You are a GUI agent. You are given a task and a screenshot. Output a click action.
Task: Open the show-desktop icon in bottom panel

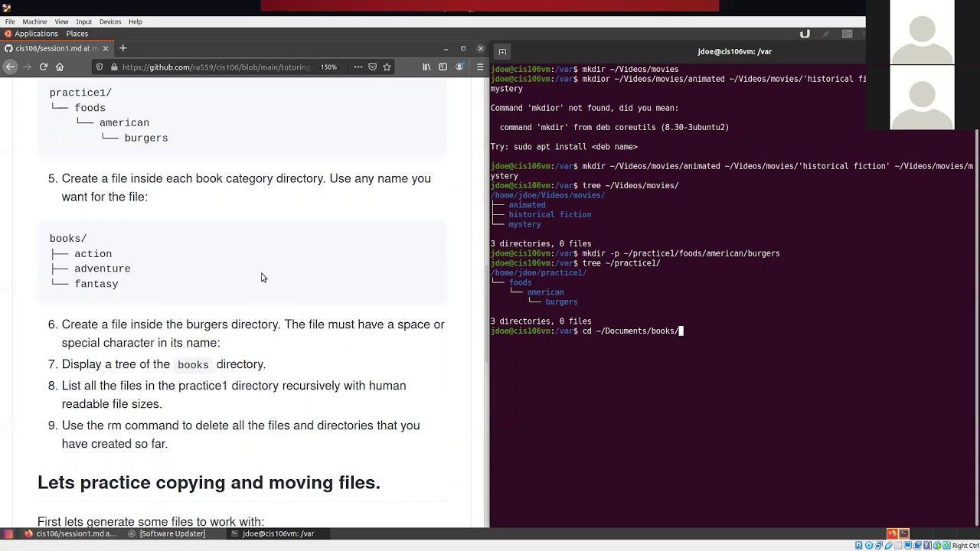[x=7, y=533]
